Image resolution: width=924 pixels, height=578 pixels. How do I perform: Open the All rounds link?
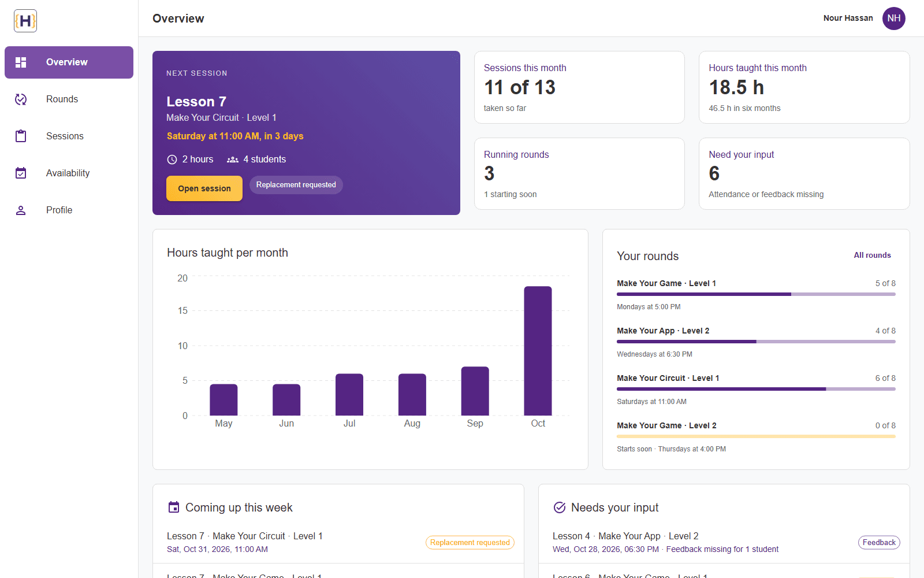coord(872,255)
